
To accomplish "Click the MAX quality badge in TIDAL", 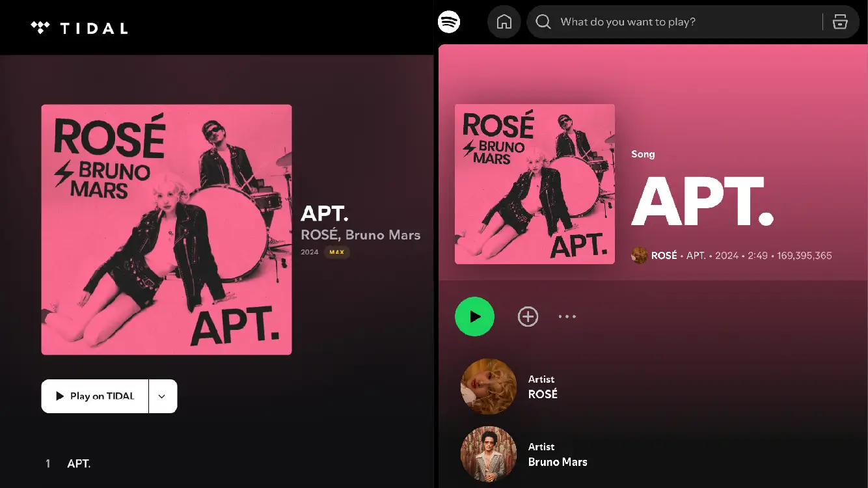I will coord(337,252).
